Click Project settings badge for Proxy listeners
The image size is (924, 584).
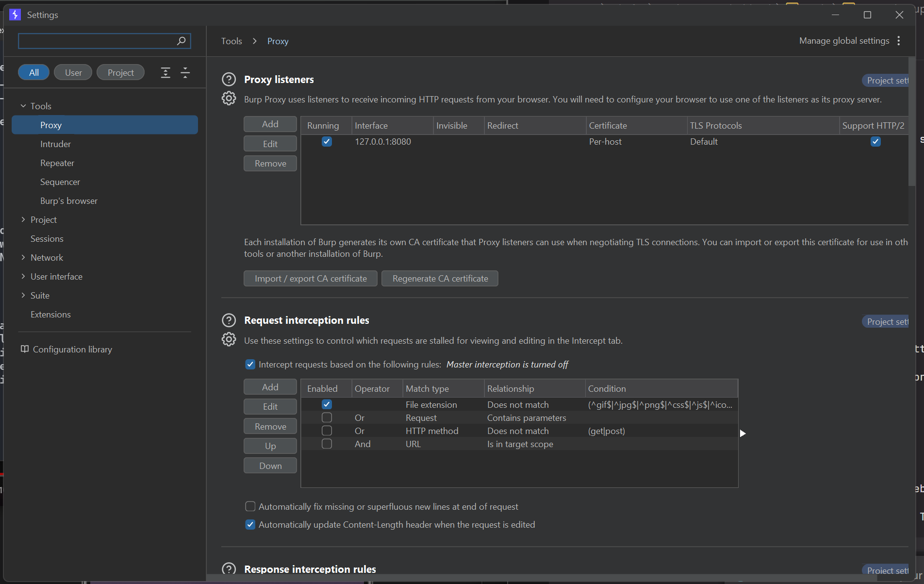click(x=886, y=81)
